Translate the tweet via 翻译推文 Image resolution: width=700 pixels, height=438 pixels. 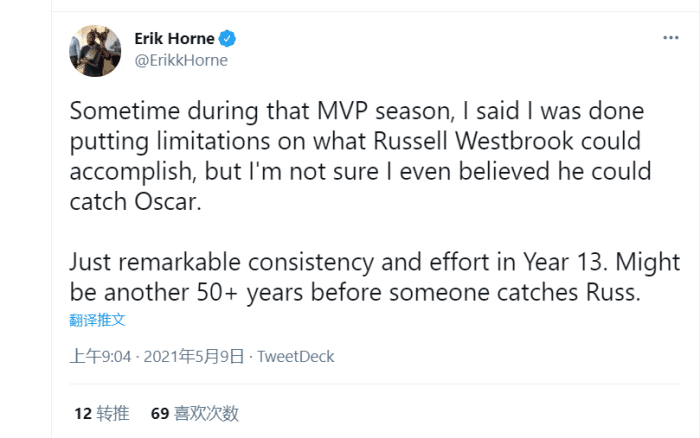[x=97, y=320]
